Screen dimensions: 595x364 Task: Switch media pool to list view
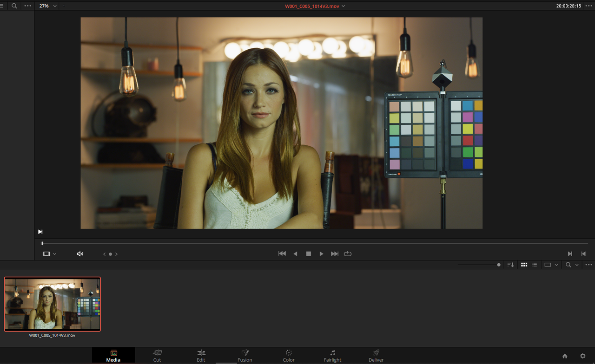tap(535, 265)
